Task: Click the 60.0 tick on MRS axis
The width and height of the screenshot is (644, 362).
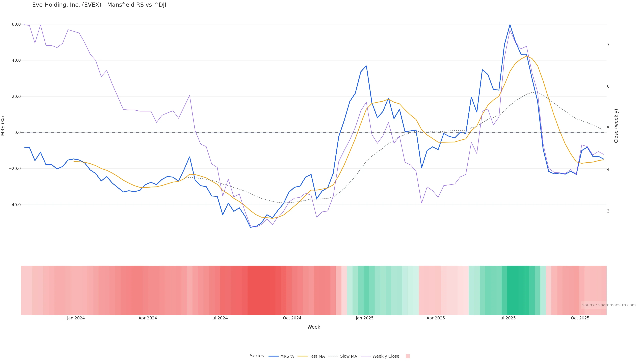Action: click(x=16, y=24)
